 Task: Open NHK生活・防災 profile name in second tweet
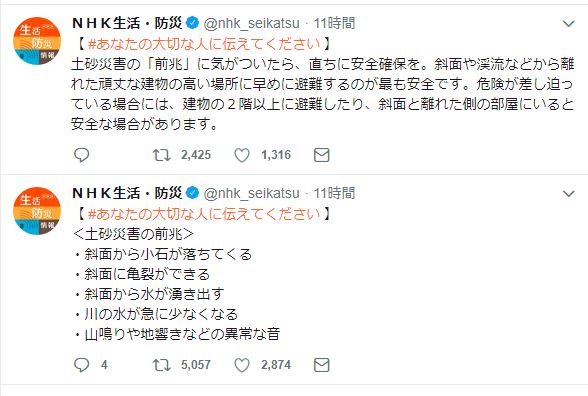pos(127,193)
